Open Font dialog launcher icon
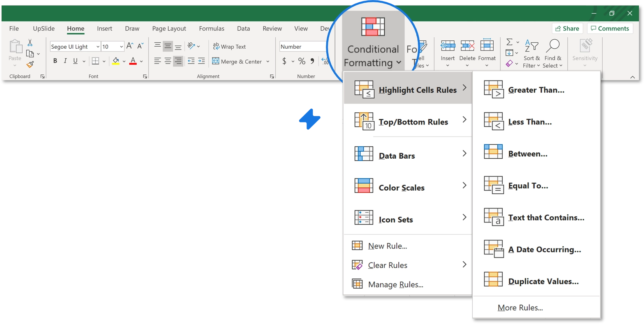 (x=145, y=77)
